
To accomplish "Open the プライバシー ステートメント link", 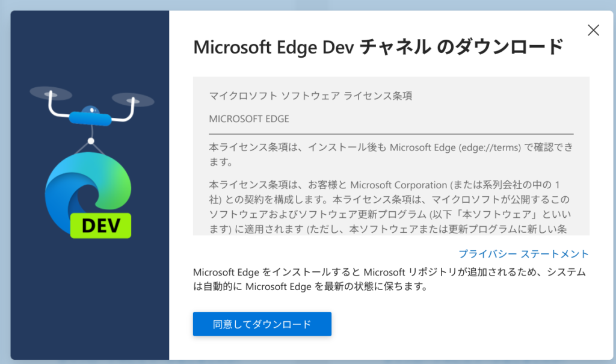I will [x=524, y=254].
